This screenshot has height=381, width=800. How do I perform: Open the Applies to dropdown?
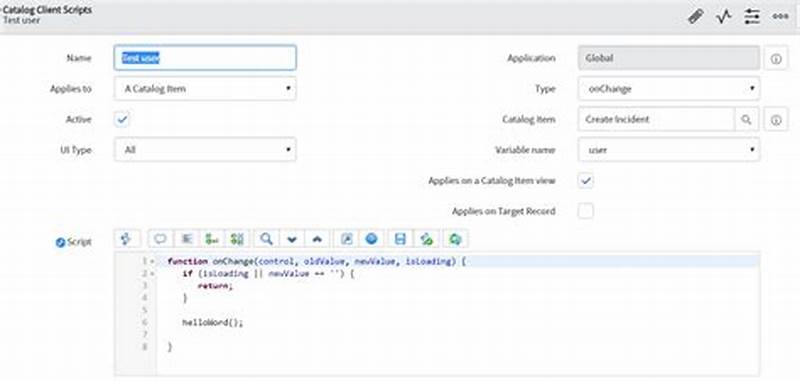pyautogui.click(x=205, y=89)
